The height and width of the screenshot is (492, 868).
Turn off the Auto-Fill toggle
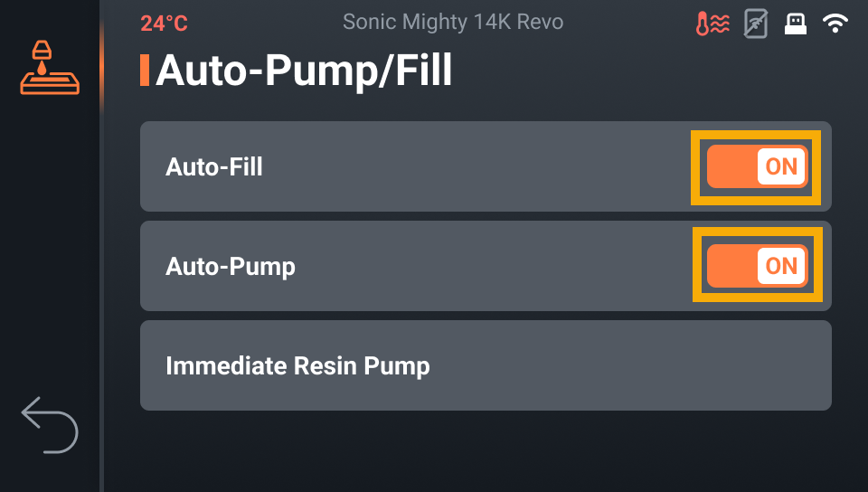[757, 166]
